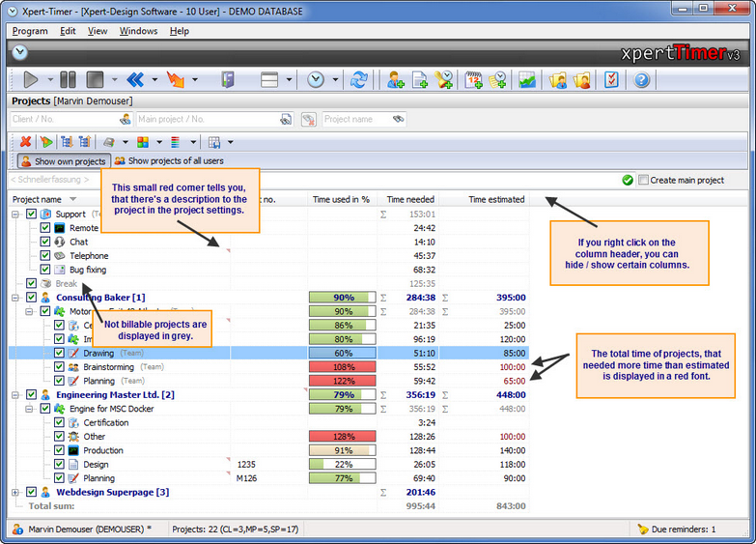Click the blue refresh arrows icon
This screenshot has height=544, width=756.
coord(359,79)
